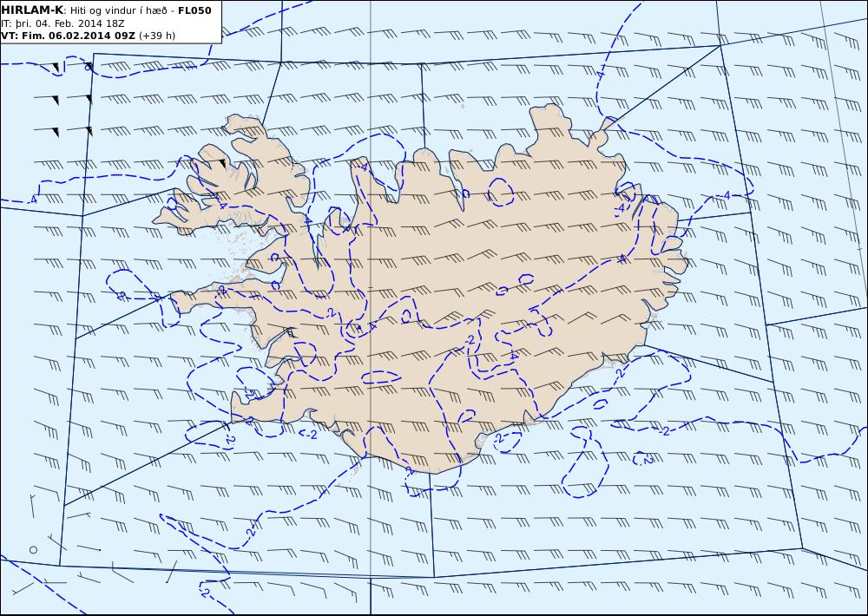Click the calm wind circle in the lower-left sea area
The width and height of the screenshot is (868, 616).
click(33, 549)
